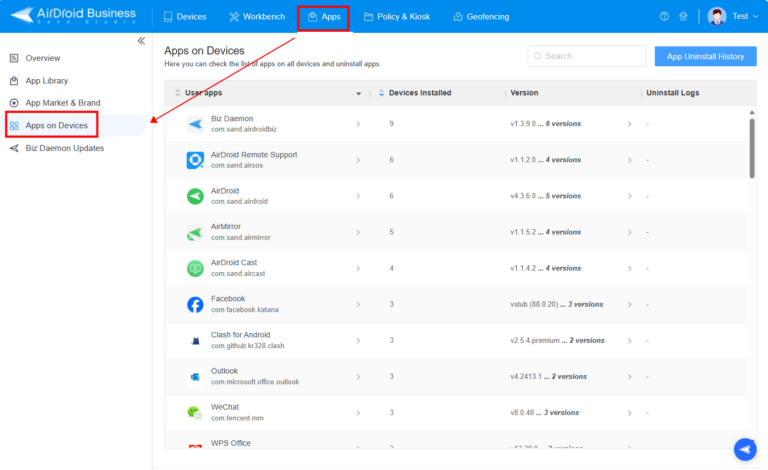The height and width of the screenshot is (470, 768).
Task: Switch to the Geofencing tab
Action: click(481, 17)
